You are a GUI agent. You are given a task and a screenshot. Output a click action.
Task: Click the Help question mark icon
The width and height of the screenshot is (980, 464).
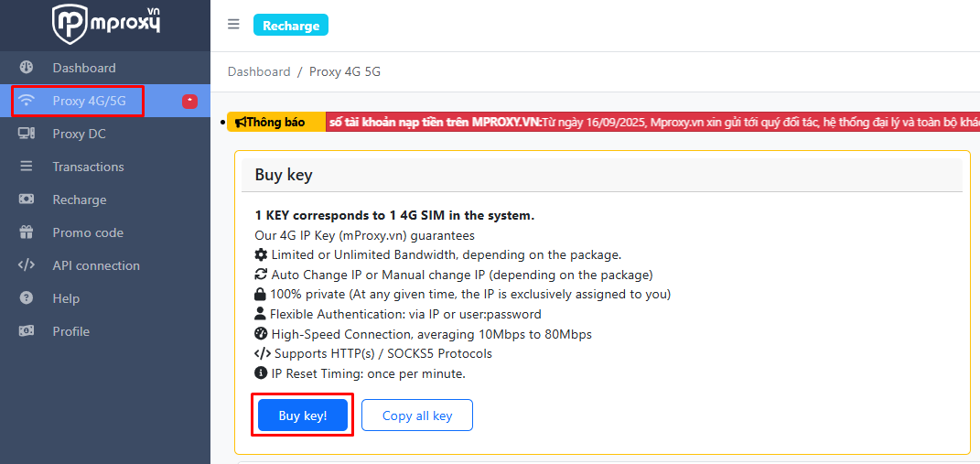point(27,298)
